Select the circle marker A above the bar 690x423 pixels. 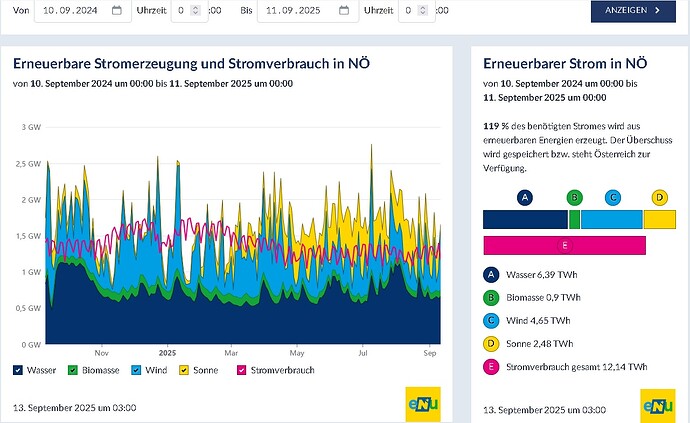click(525, 198)
